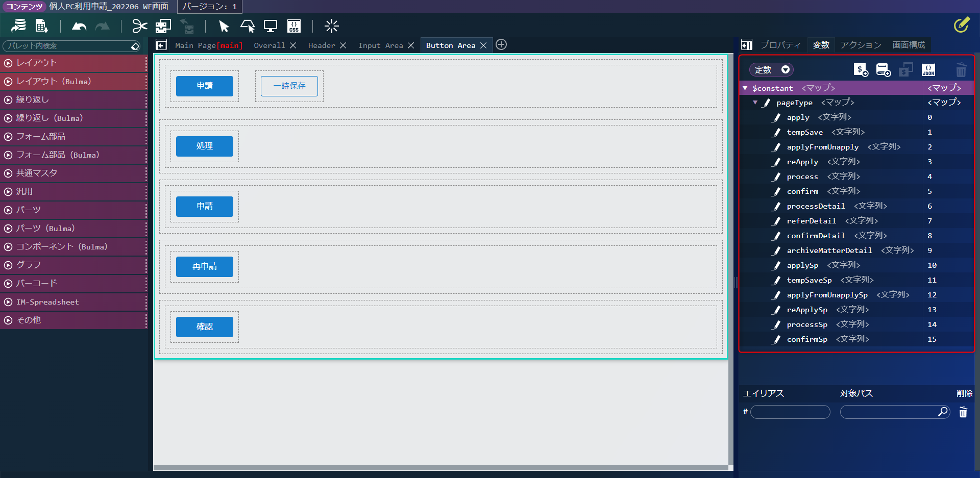
Task: Collapse the pageType map node
Action: tap(755, 103)
